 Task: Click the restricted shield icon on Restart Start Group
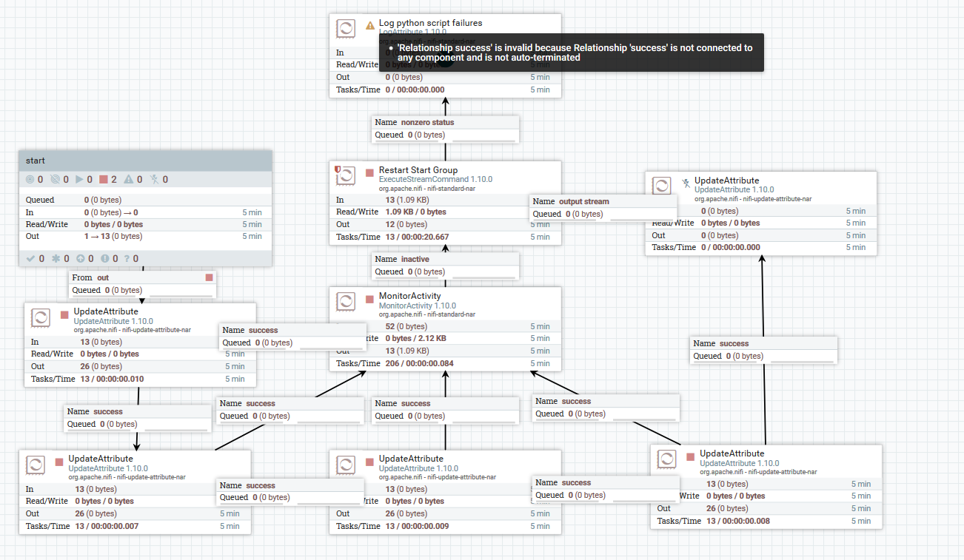click(338, 169)
